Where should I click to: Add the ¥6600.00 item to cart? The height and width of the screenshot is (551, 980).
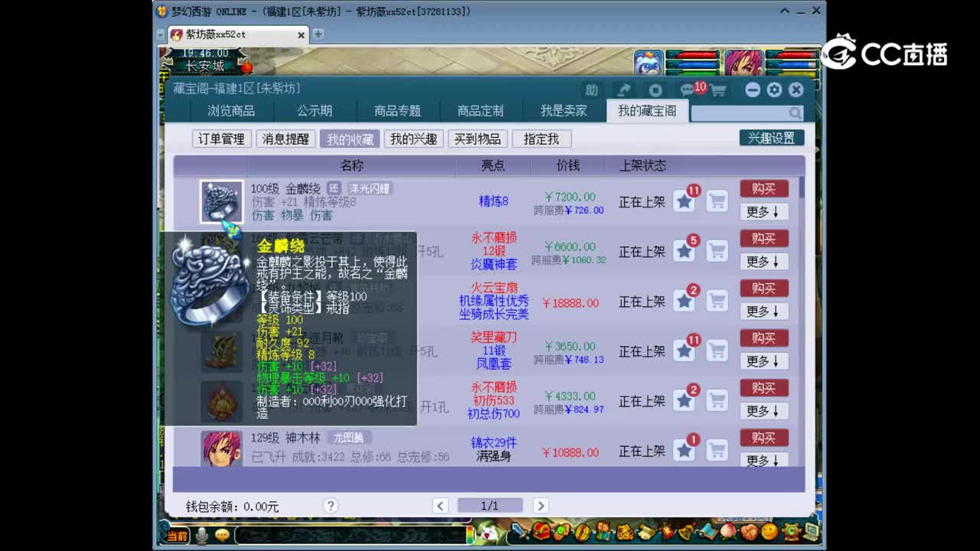[717, 251]
